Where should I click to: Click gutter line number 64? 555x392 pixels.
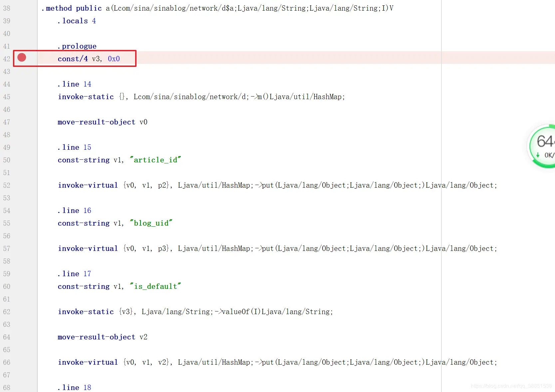(7, 337)
